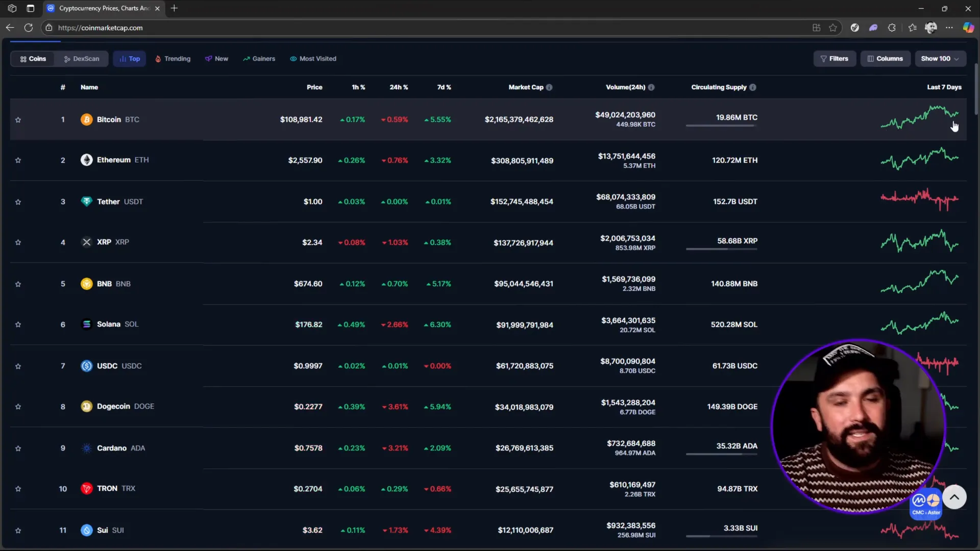Open a new browser tab
This screenshot has width=980, height=551.
point(174,8)
